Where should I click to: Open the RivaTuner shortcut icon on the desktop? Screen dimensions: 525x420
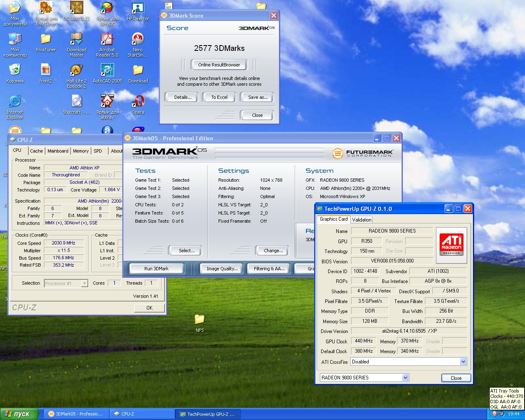pos(46,8)
